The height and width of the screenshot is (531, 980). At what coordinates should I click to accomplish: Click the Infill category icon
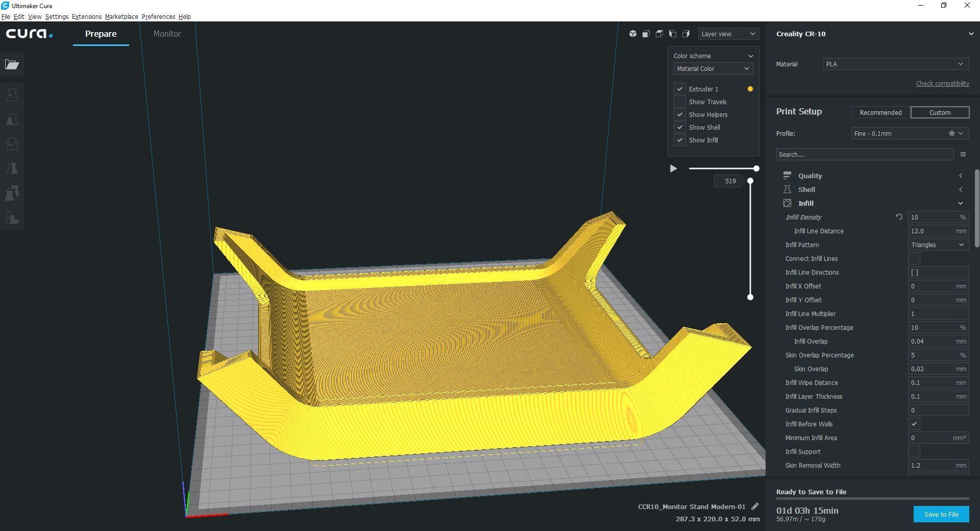(787, 203)
